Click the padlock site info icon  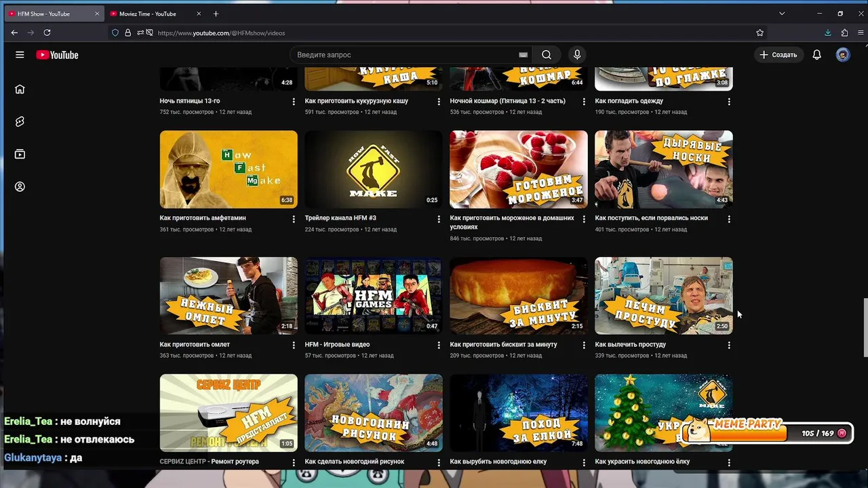coord(127,33)
